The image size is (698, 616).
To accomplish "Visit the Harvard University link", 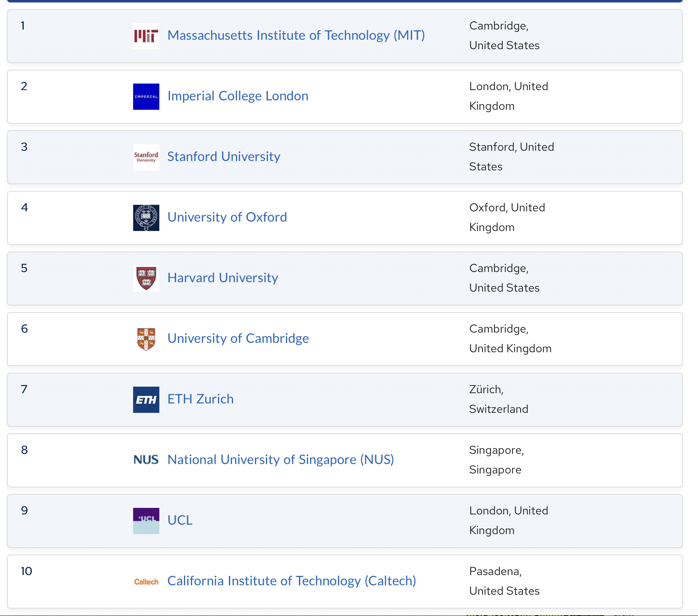I will (x=222, y=278).
